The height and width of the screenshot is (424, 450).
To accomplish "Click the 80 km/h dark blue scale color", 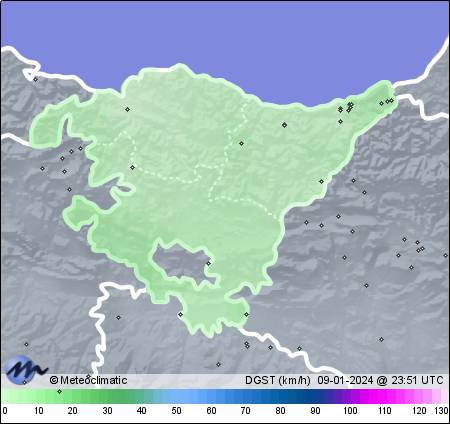I will click(280, 396).
